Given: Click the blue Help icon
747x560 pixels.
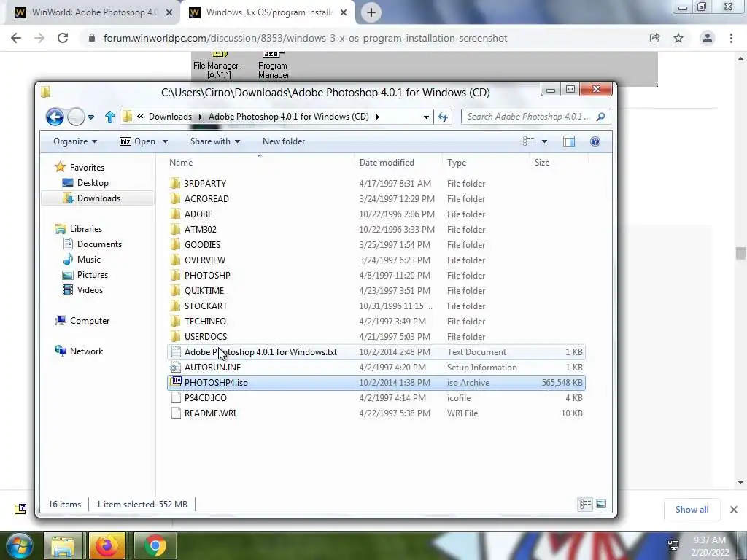Looking at the screenshot, I should pyautogui.click(x=595, y=141).
